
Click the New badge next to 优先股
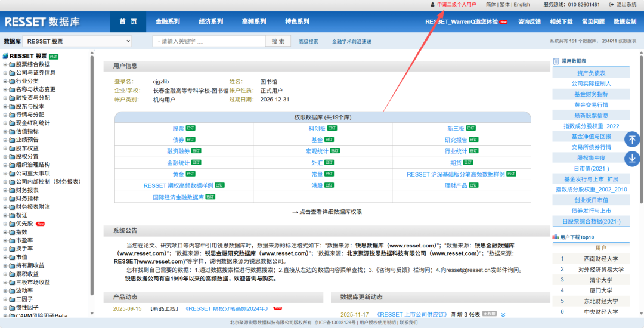40,224
